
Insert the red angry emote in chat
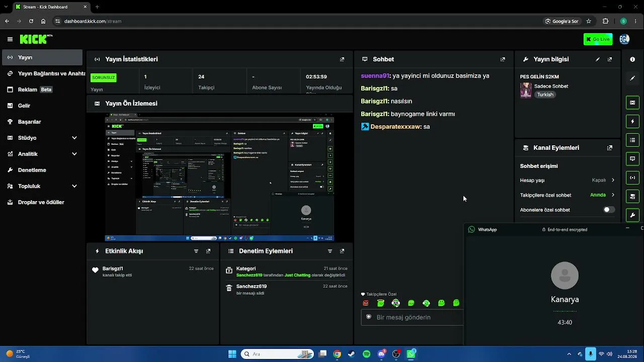366,303
